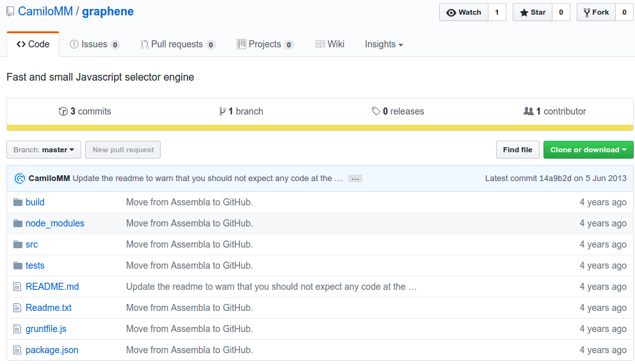Expand the Insights dropdown
The width and height of the screenshot is (635, 364).
pyautogui.click(x=384, y=44)
